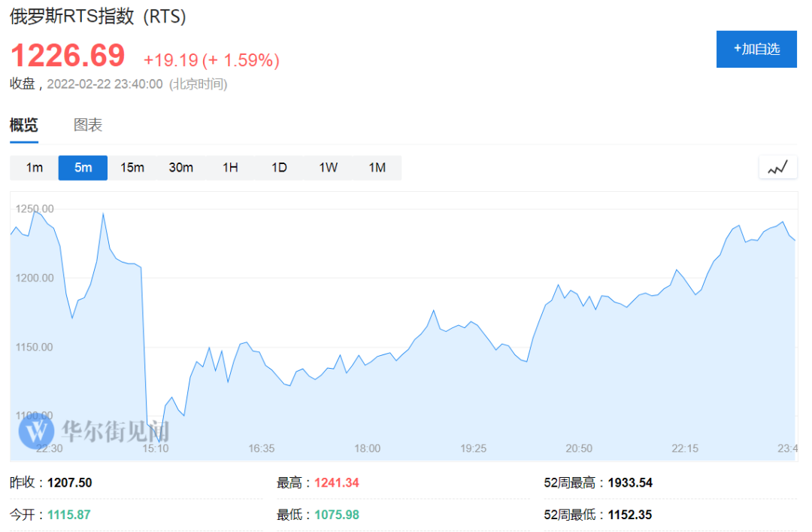Viewport: 812px width, 532px height.
Task: Set chart interval to 1H
Action: [x=230, y=168]
